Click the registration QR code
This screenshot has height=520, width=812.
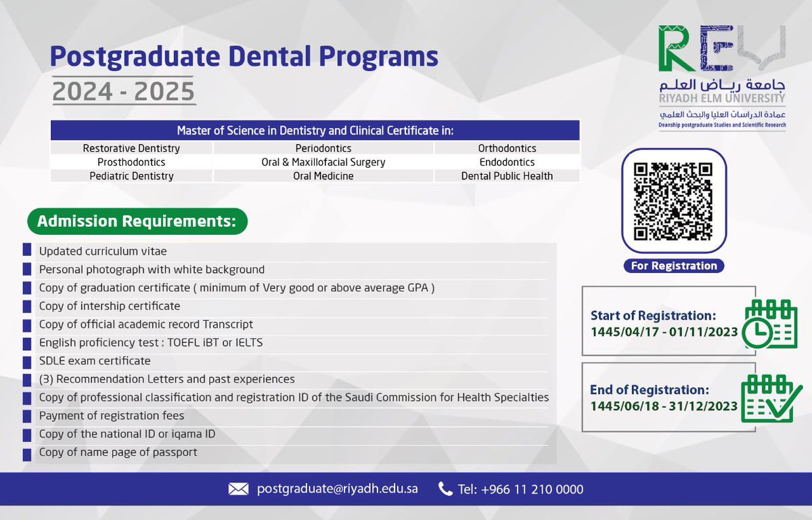click(x=673, y=201)
